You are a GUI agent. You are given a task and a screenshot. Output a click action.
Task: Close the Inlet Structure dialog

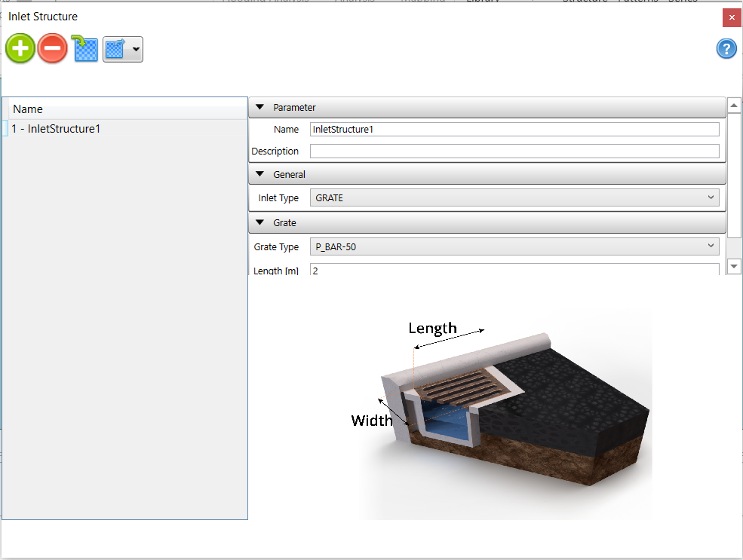point(732,17)
